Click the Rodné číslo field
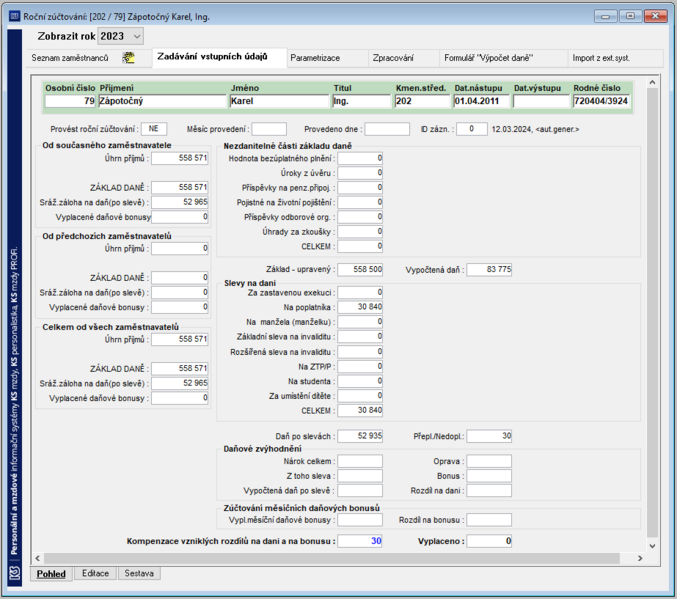677x599 pixels. (x=601, y=101)
